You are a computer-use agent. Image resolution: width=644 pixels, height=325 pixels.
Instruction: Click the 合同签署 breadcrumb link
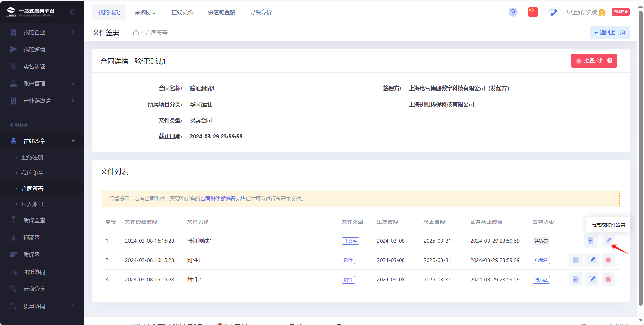point(156,32)
